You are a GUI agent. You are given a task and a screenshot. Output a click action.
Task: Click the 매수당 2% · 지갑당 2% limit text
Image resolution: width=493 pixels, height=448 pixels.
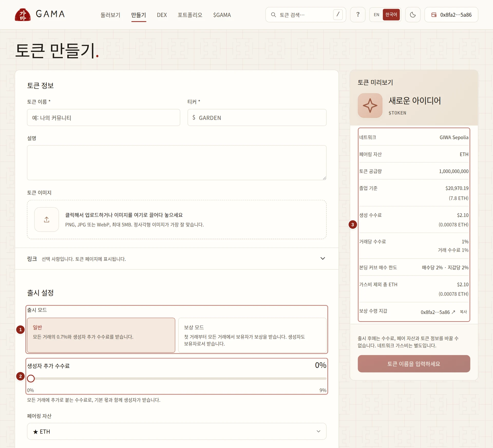click(445, 268)
